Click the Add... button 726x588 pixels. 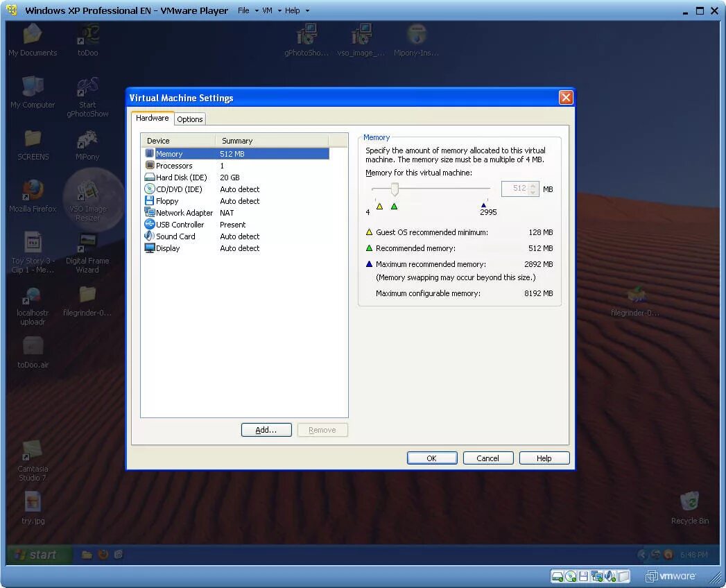266,430
